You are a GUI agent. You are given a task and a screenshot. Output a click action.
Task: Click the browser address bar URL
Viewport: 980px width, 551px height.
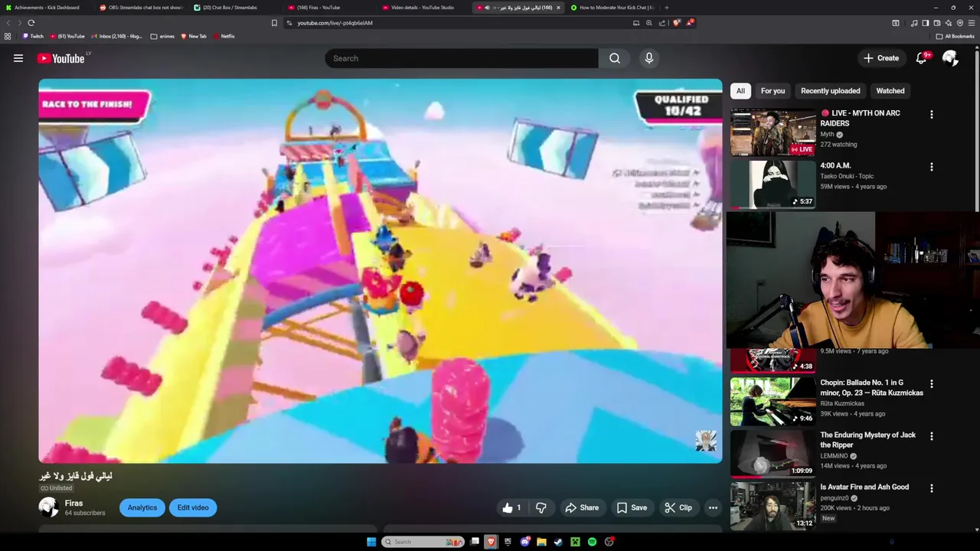pos(335,23)
